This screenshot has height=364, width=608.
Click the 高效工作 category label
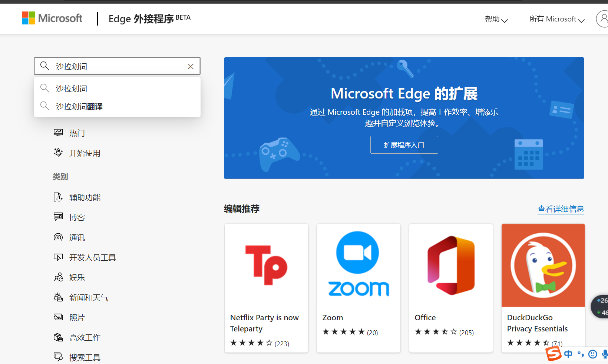click(x=85, y=337)
